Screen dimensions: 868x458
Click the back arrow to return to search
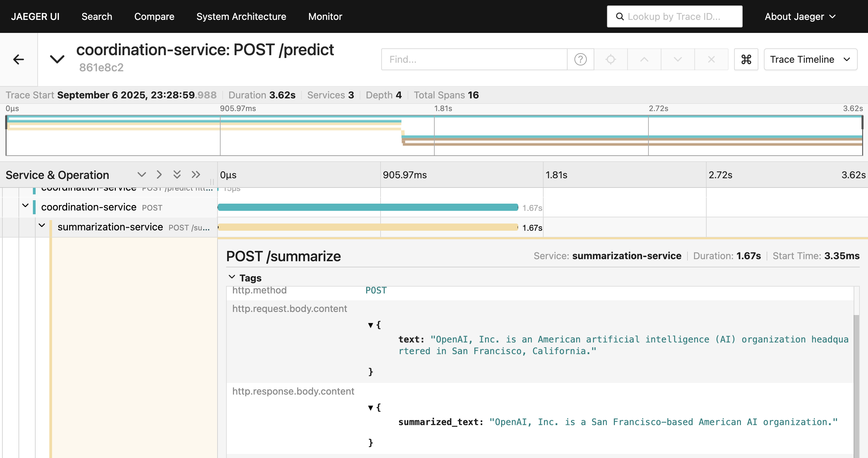click(x=18, y=59)
